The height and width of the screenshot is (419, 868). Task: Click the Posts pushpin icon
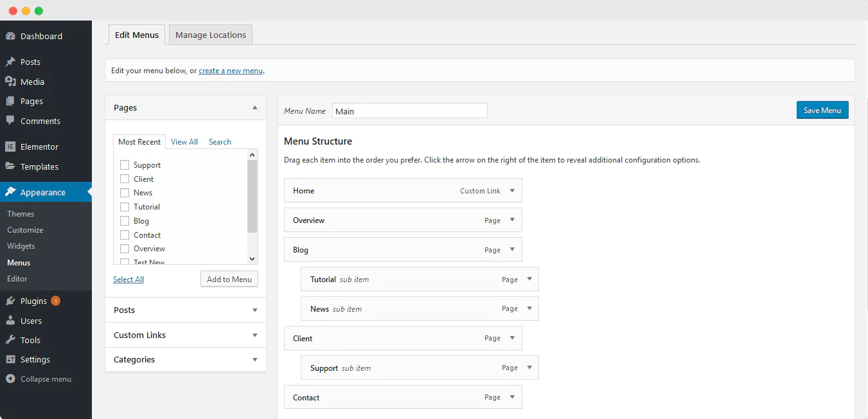pyautogui.click(x=10, y=62)
